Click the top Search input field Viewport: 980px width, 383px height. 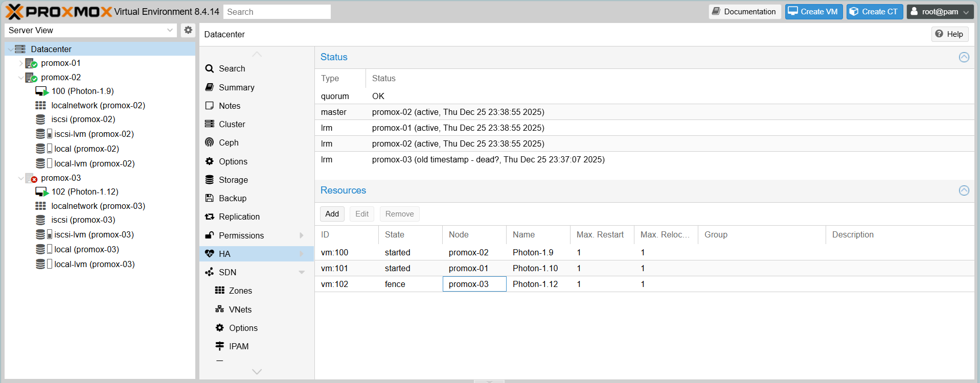pos(277,12)
